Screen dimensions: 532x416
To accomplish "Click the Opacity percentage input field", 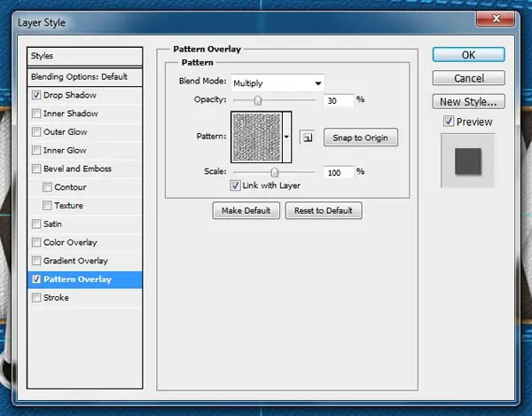I will click(339, 101).
